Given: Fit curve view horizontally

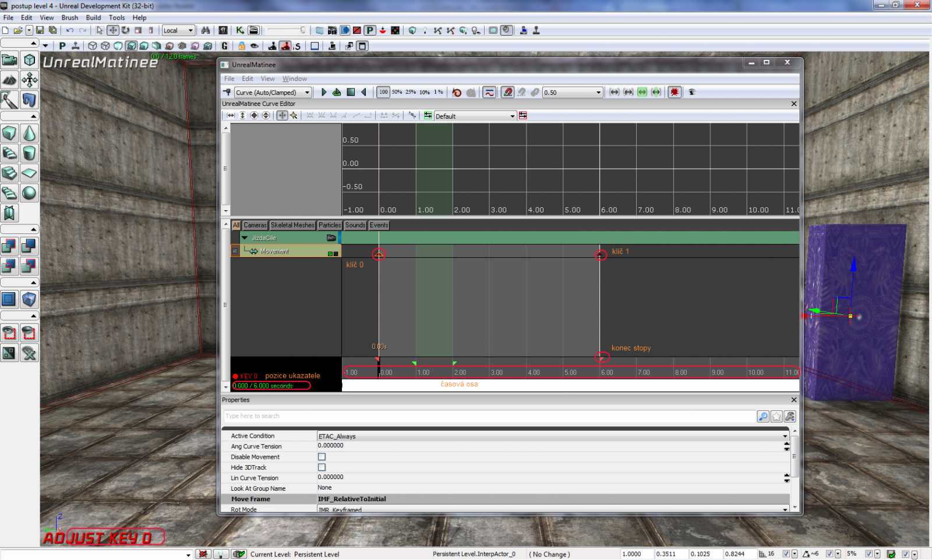Looking at the screenshot, I should 231,115.
